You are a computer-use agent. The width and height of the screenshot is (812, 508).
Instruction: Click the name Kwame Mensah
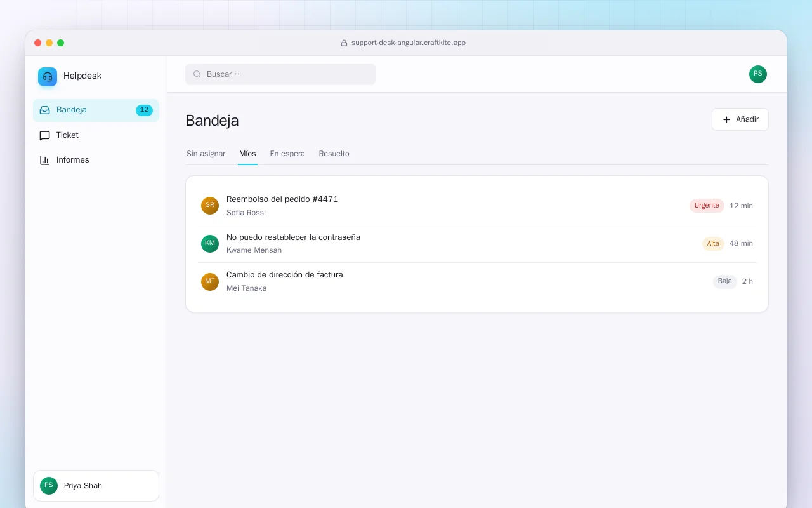[x=254, y=250]
